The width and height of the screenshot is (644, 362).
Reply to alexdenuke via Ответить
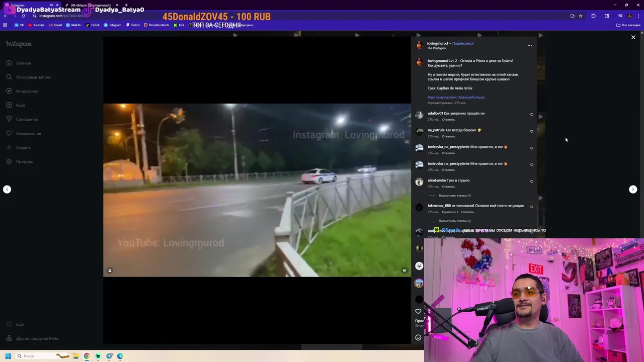448,187
